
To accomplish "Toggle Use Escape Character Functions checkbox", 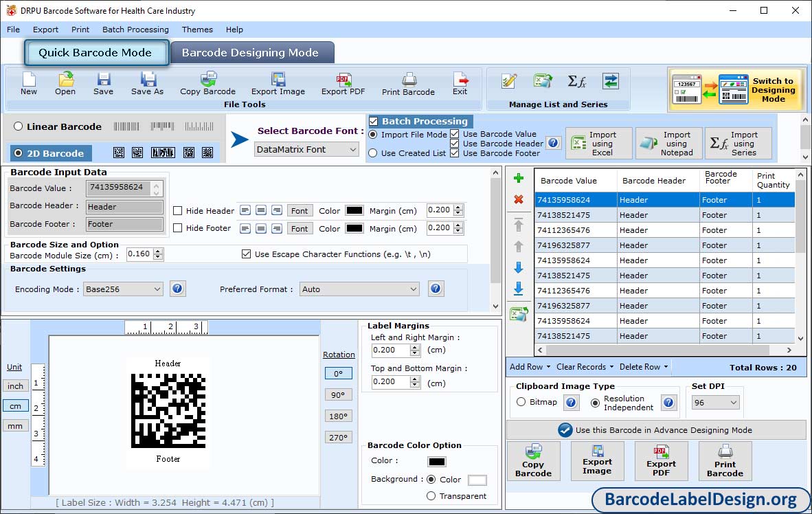I will pos(247,254).
